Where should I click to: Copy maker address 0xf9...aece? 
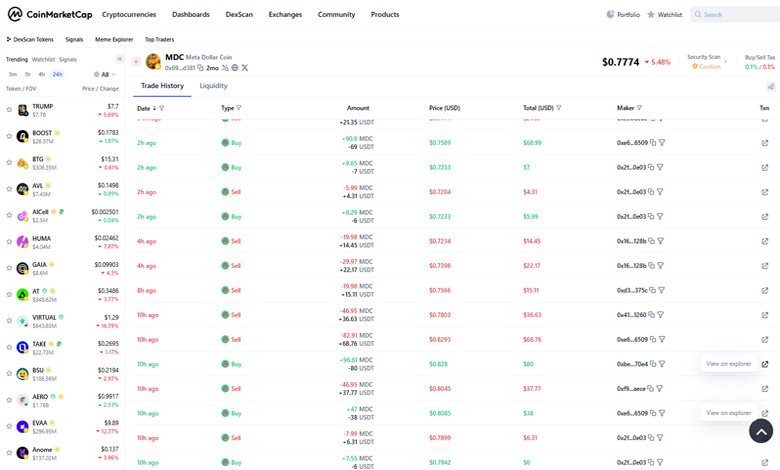click(x=650, y=388)
